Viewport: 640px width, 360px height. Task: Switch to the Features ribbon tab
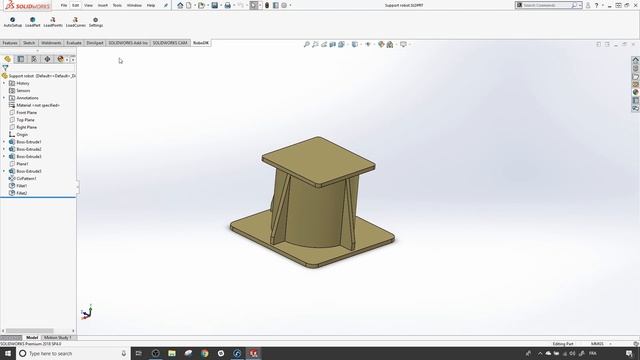tap(10, 43)
